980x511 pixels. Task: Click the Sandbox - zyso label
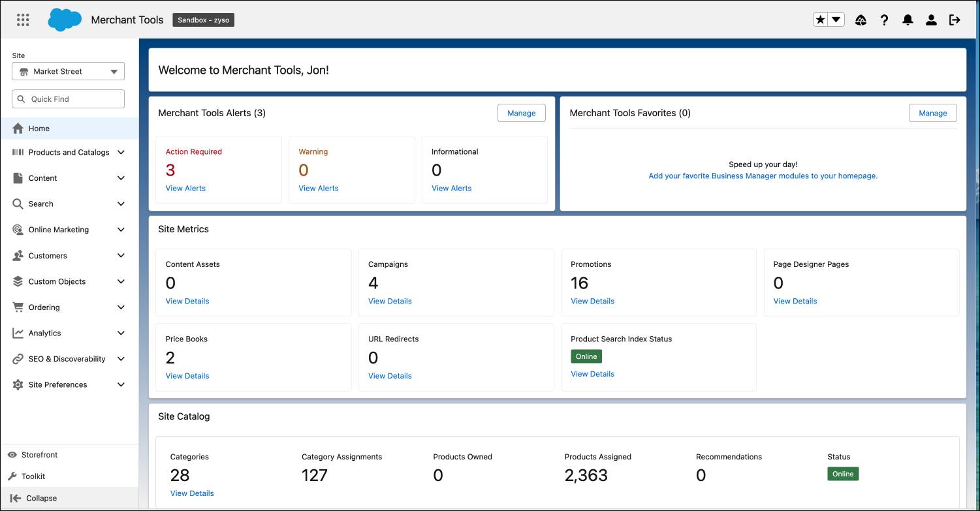[x=203, y=20]
